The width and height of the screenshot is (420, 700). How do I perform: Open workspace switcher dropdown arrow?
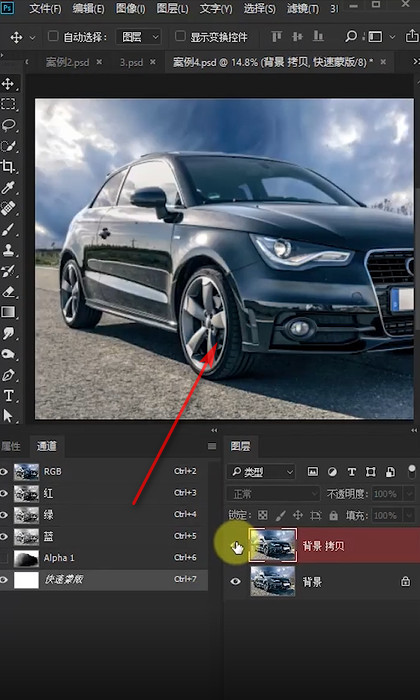tap(392, 37)
